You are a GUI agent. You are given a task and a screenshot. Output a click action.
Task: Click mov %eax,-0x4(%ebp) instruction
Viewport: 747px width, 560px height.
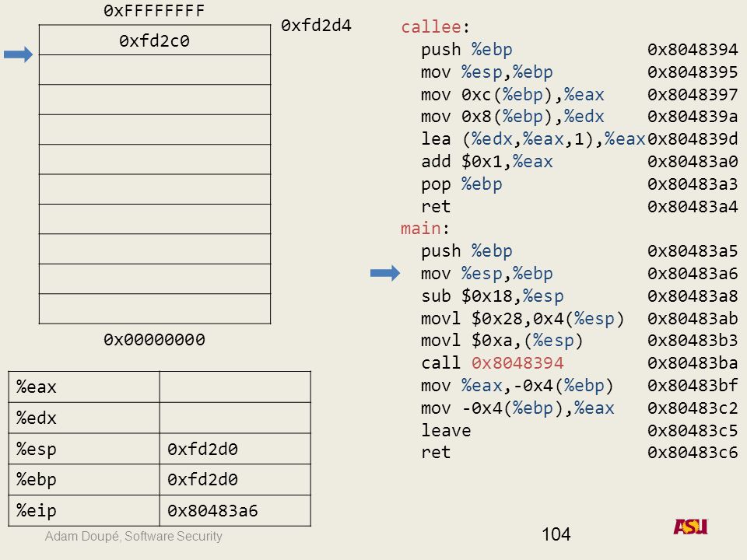[517, 386]
